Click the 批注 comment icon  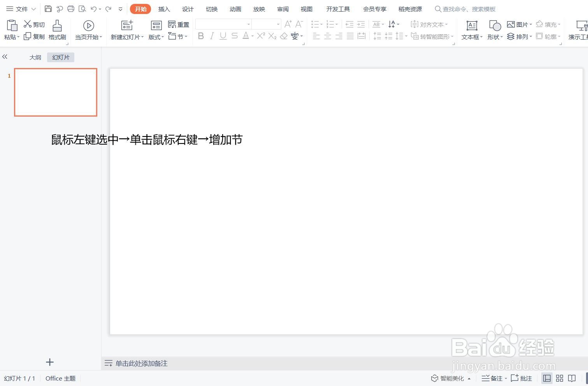(521, 378)
